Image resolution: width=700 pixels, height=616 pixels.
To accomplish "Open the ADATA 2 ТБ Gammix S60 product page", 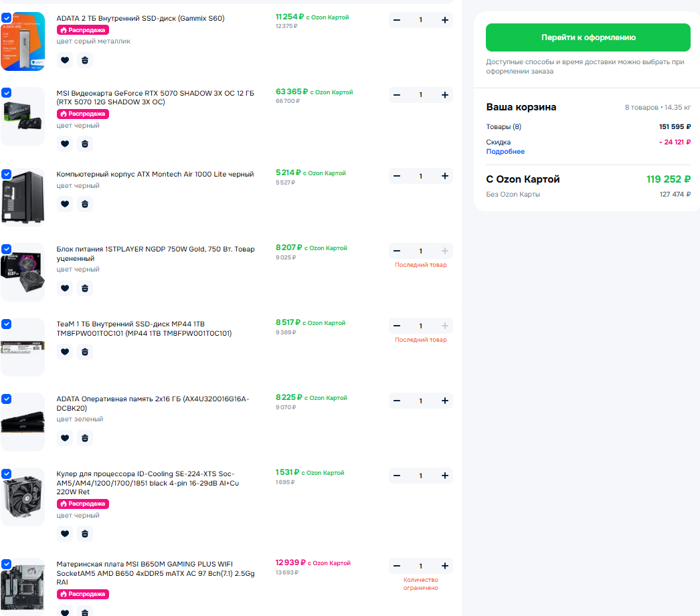I will [140, 18].
